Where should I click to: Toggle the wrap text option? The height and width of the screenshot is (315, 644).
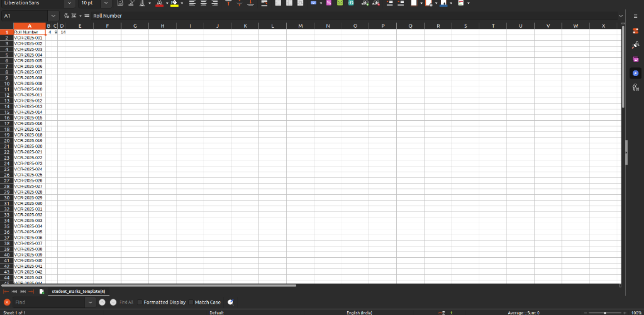pyautogui.click(x=264, y=3)
